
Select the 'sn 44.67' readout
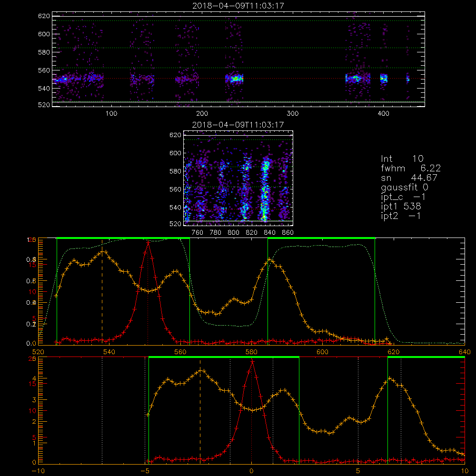409,178
